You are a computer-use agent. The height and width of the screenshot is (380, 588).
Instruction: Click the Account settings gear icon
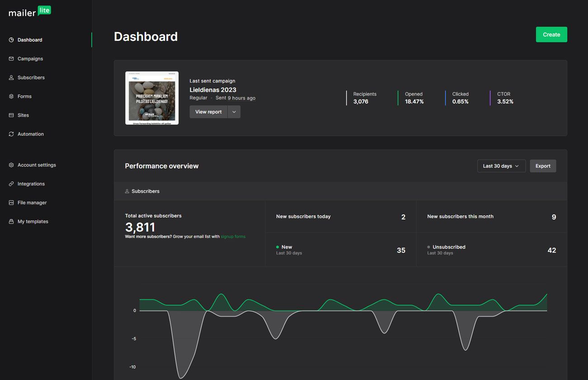point(11,165)
